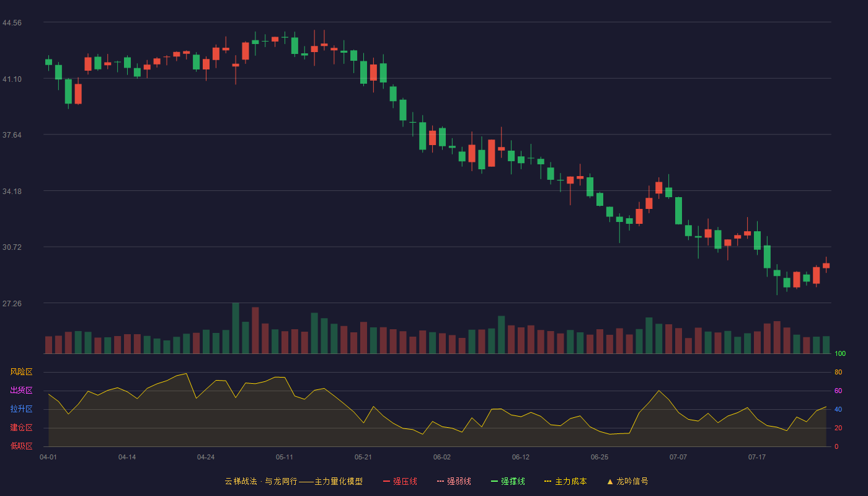Toggle the 强撑线 legend series
Screen dimensions: 868x496
(508, 481)
